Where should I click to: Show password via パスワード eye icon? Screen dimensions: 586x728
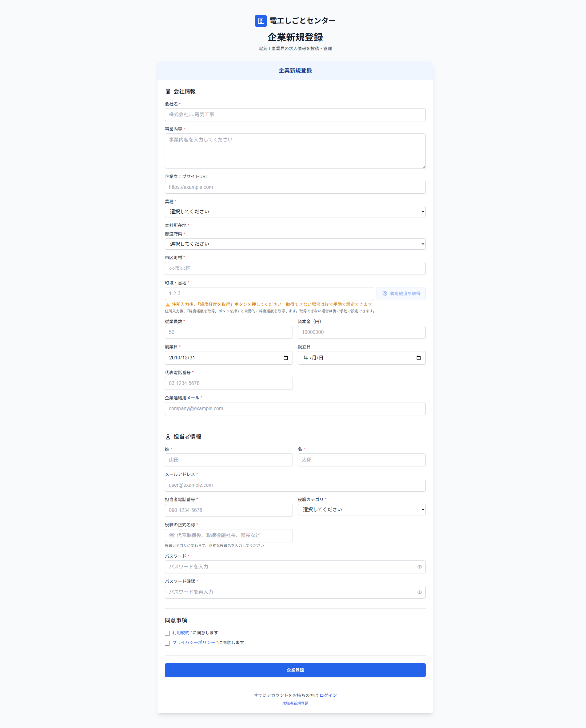419,567
